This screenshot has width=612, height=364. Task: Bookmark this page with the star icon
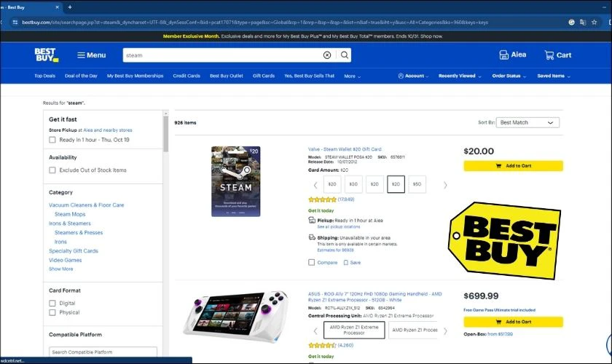(594, 23)
